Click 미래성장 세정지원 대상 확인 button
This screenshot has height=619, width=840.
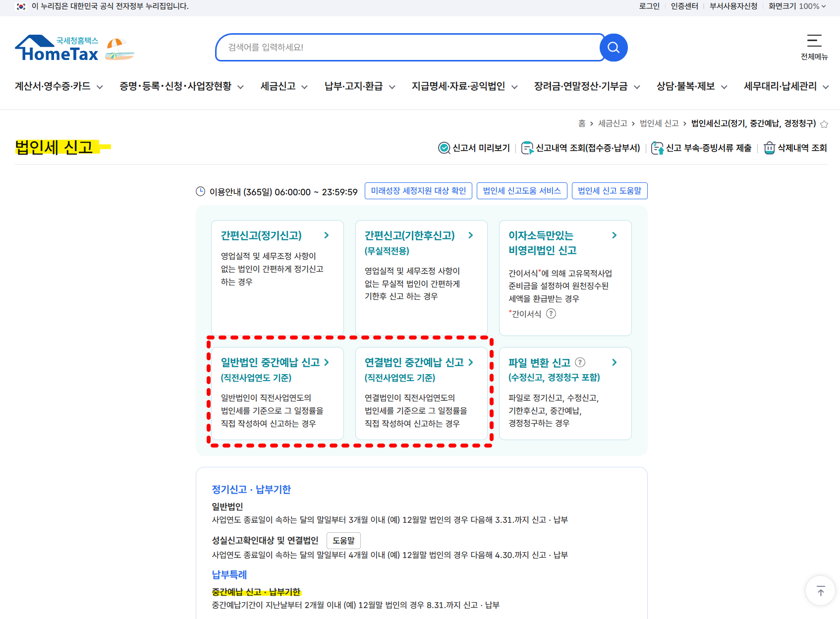[418, 191]
